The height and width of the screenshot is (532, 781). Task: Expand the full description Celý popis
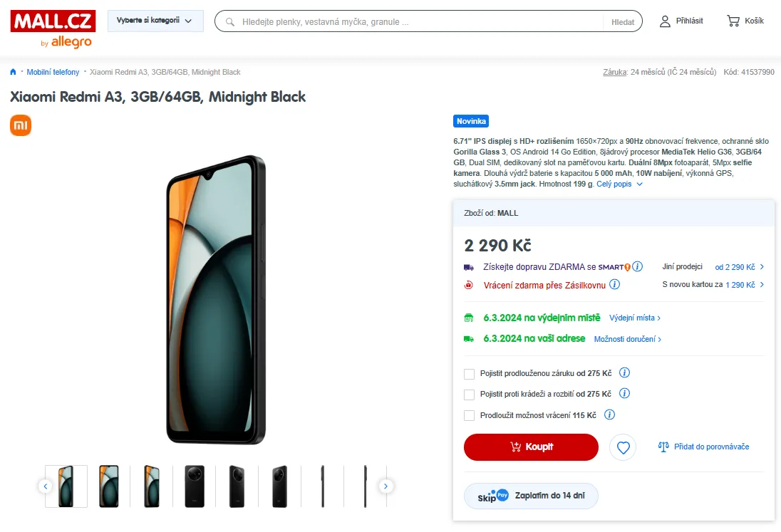pos(620,184)
